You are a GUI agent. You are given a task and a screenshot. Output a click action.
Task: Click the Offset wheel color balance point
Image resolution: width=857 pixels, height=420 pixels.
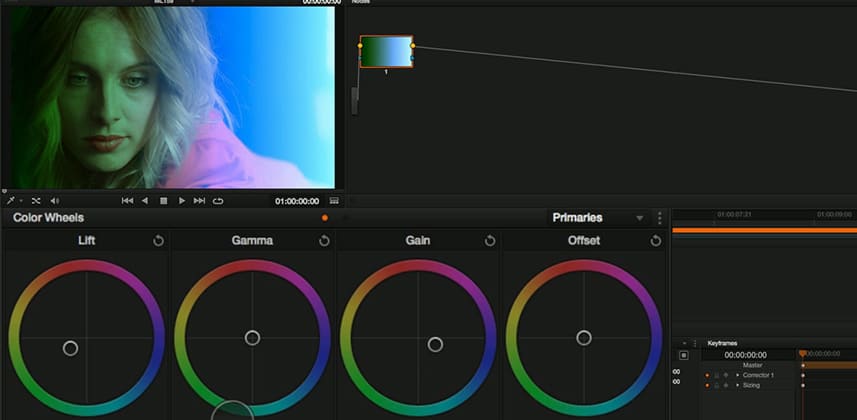[x=584, y=338]
